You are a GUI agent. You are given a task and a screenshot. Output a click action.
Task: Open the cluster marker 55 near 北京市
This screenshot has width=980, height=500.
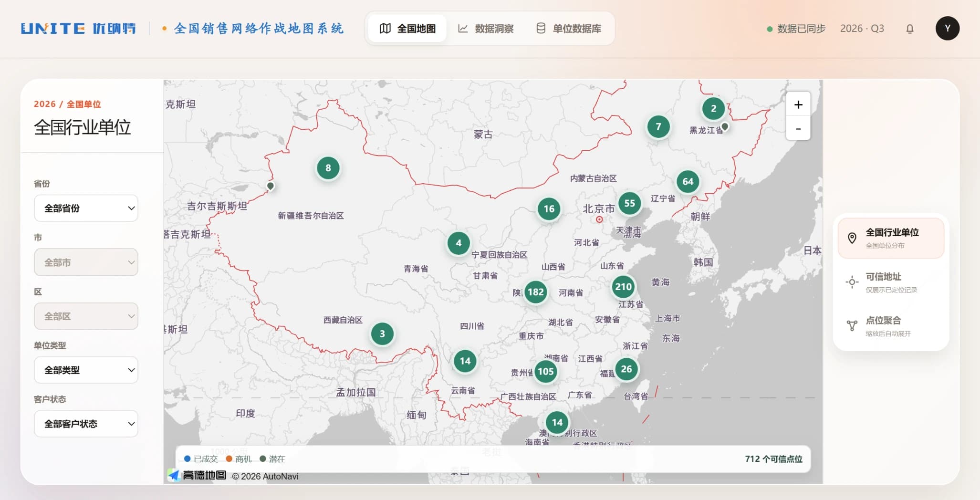point(629,203)
